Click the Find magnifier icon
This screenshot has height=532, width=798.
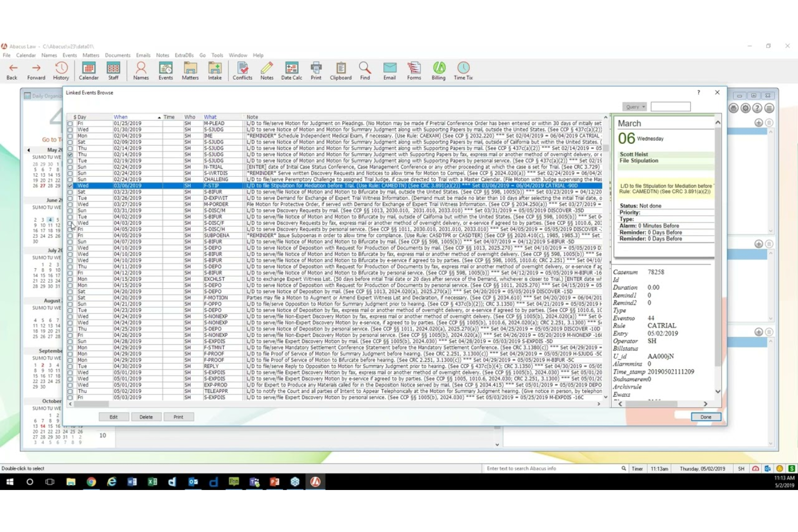(x=365, y=70)
